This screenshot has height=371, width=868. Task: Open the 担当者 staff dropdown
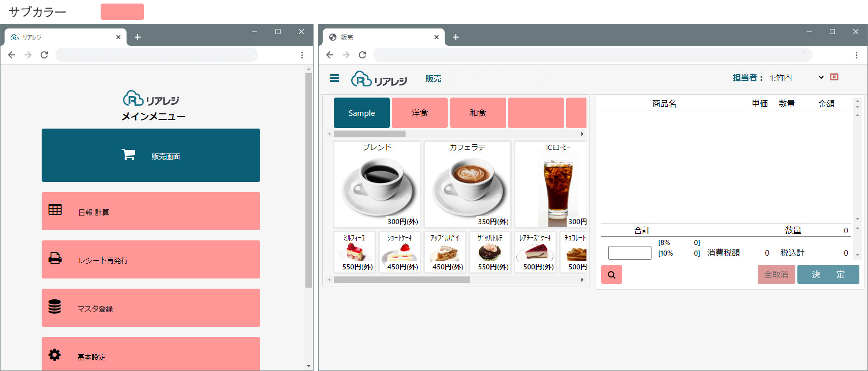tap(796, 78)
